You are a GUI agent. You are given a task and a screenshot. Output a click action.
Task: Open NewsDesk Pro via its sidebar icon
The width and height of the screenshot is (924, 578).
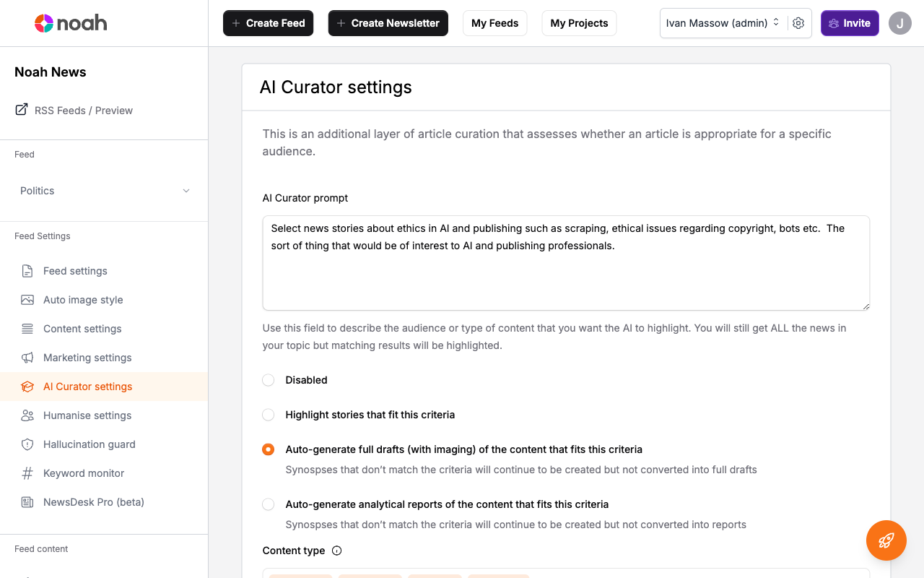27,502
